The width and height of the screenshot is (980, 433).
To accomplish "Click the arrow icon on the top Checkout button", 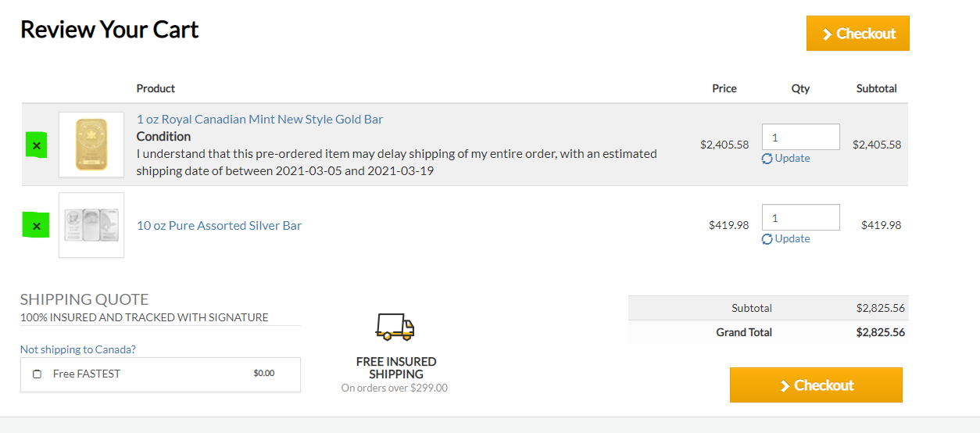I will tap(827, 34).
